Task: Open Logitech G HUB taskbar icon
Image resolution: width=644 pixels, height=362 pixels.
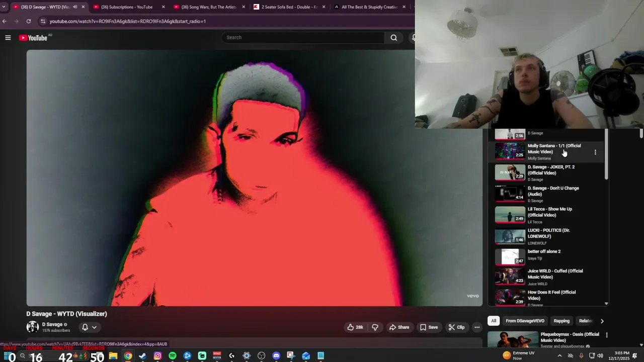Action: point(231,356)
